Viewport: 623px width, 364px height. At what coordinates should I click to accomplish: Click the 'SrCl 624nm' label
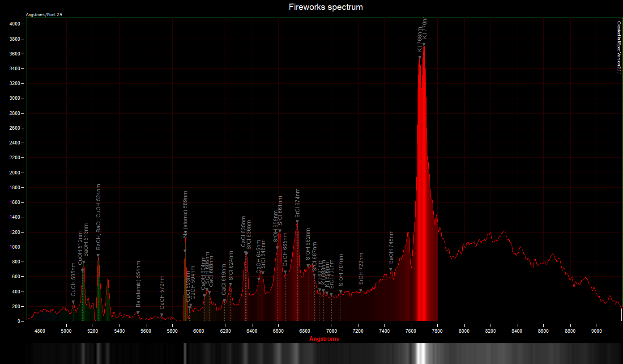pos(231,266)
